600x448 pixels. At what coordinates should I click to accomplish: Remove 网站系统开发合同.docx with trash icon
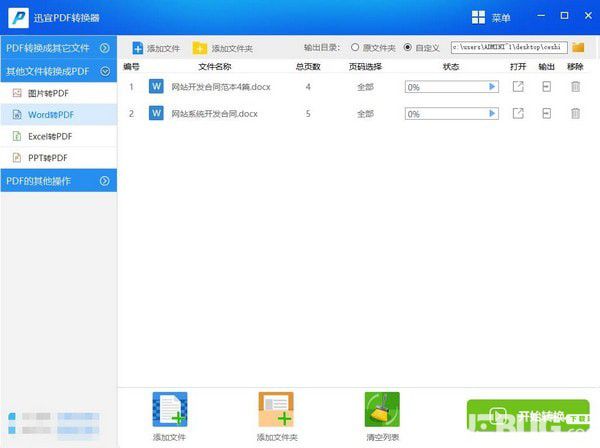575,113
